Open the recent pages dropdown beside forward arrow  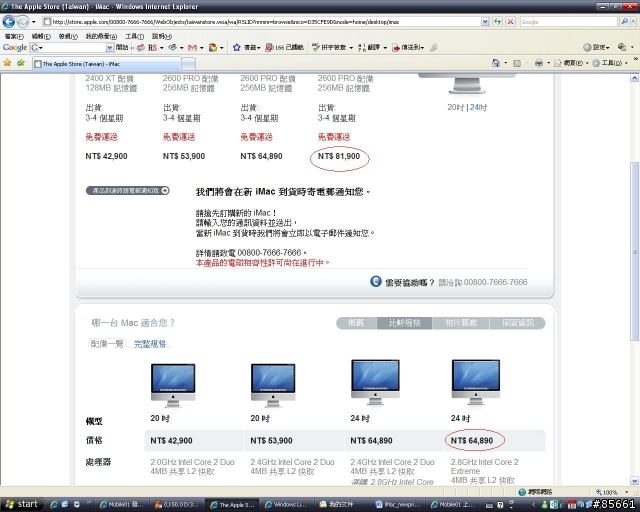[x=33, y=22]
